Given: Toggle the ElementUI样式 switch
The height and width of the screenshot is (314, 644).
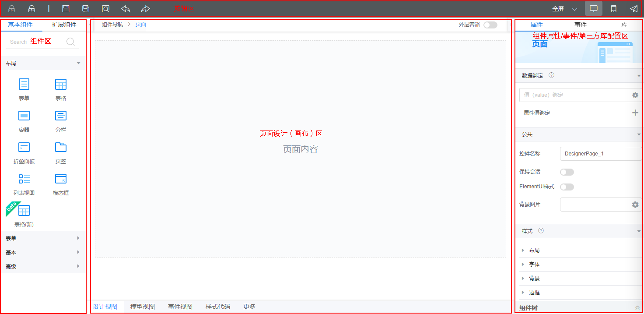Looking at the screenshot, I should click(567, 187).
